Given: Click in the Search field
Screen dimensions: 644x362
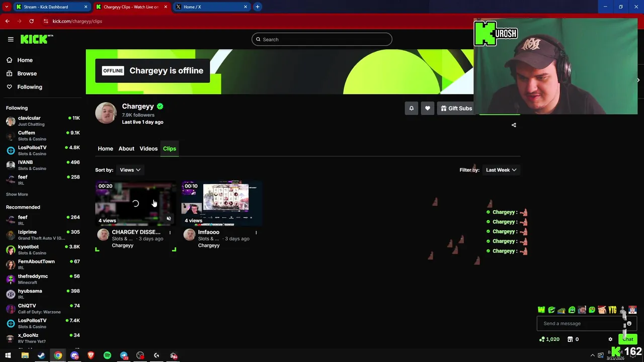Looking at the screenshot, I should pyautogui.click(x=322, y=39).
